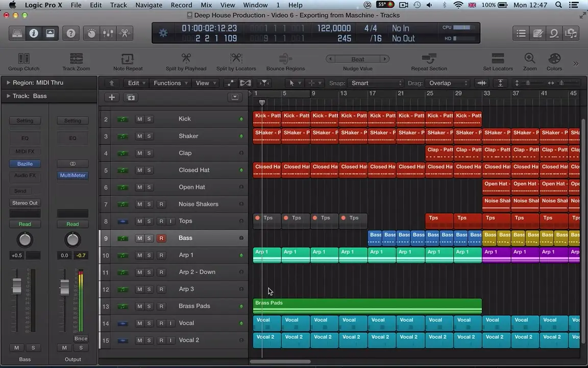
Task: Open the Snap Smart dropdown
Action: pyautogui.click(x=375, y=83)
